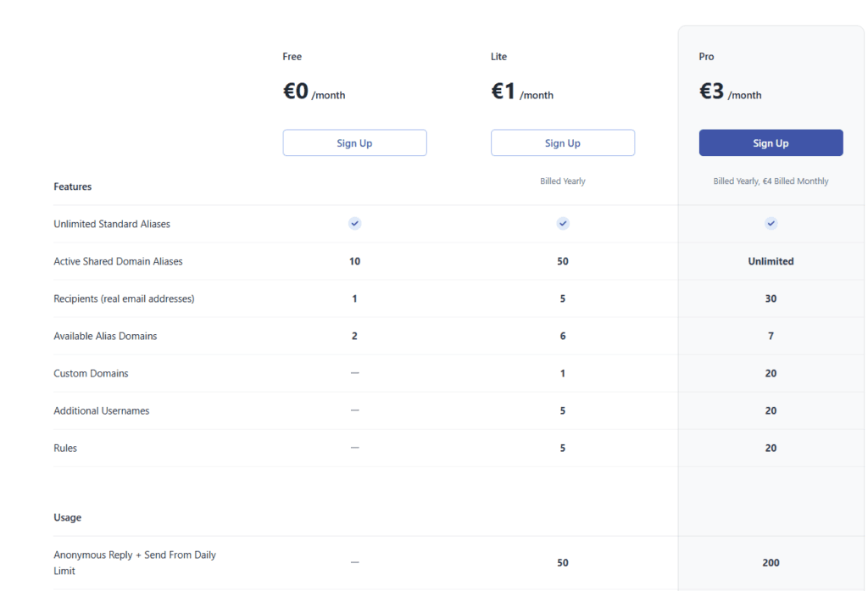Click the Free plan Additional Usernames dash
The height and width of the screenshot is (591, 868).
(x=355, y=410)
